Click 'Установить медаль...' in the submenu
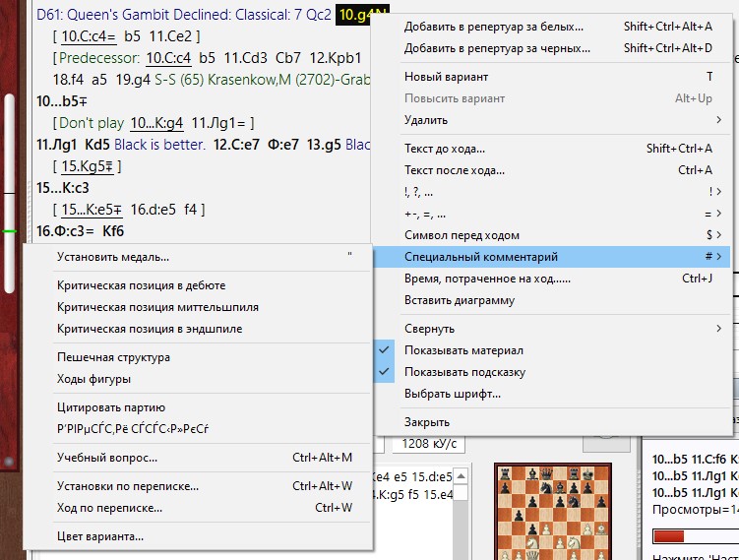The image size is (739, 560). click(113, 257)
